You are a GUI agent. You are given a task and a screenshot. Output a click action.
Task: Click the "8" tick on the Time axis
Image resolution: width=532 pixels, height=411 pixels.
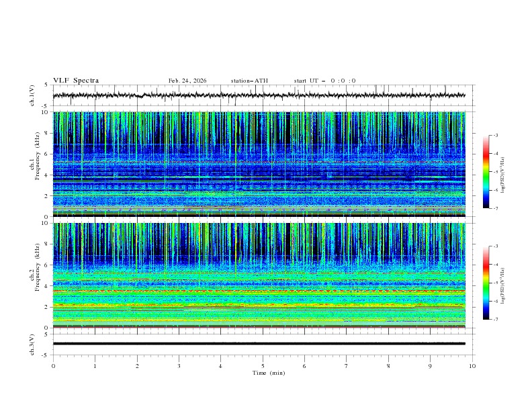pos(388,366)
